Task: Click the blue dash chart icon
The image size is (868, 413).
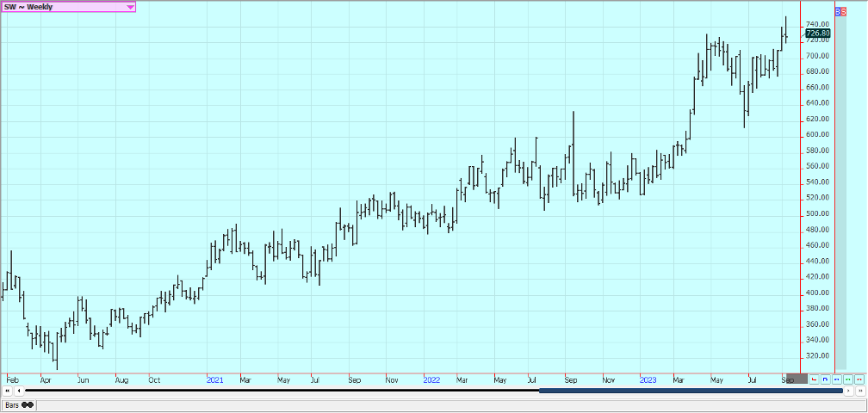Action: 836,379
